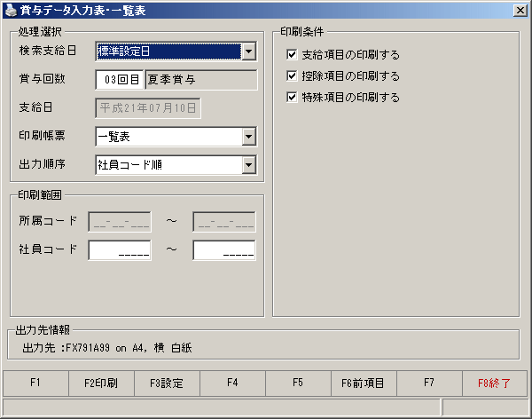Open the 印刷帳票 dropdown arrow

[x=249, y=137]
